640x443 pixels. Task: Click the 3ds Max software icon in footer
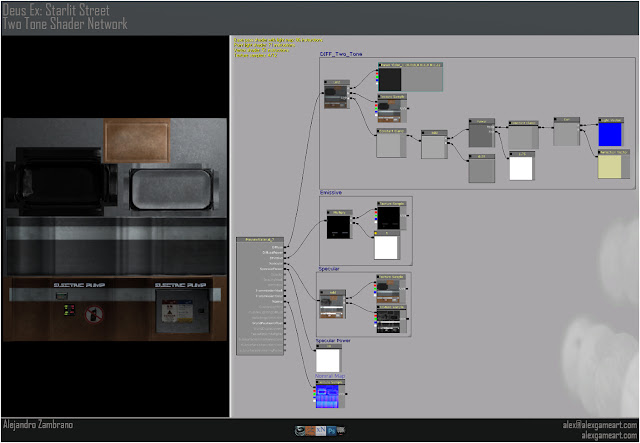pyautogui.click(x=300, y=430)
